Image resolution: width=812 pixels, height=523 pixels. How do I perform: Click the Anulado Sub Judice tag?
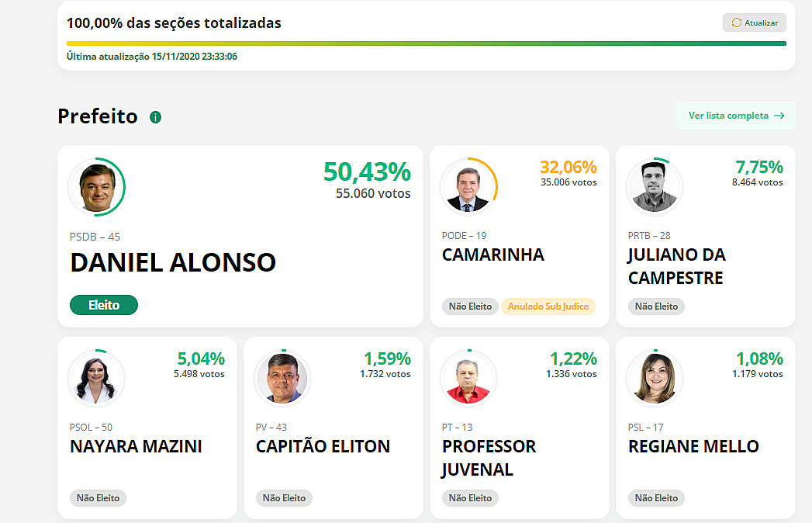pos(548,307)
